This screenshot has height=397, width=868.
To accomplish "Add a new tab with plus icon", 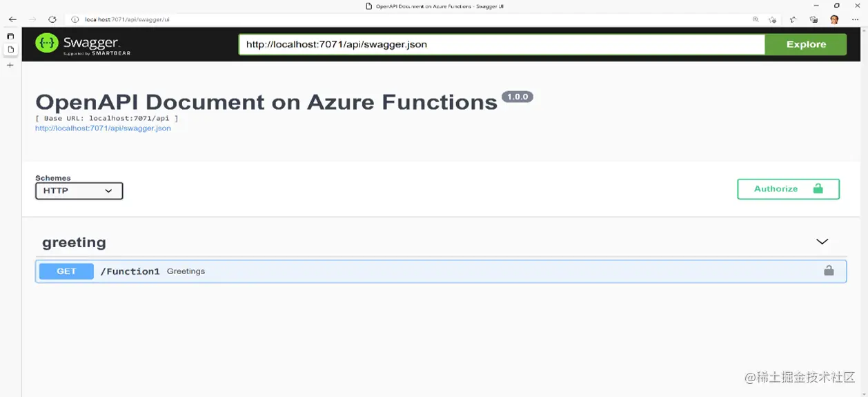I will pyautogui.click(x=10, y=65).
